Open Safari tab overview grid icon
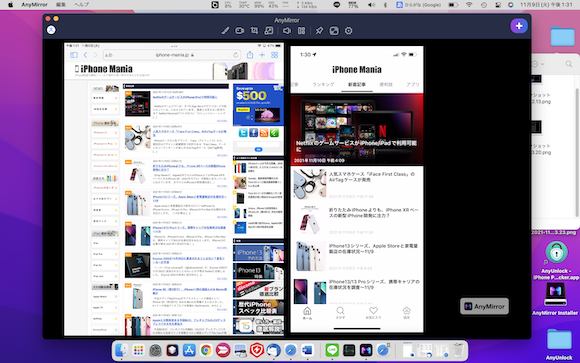This screenshot has width=580, height=363. [274, 55]
